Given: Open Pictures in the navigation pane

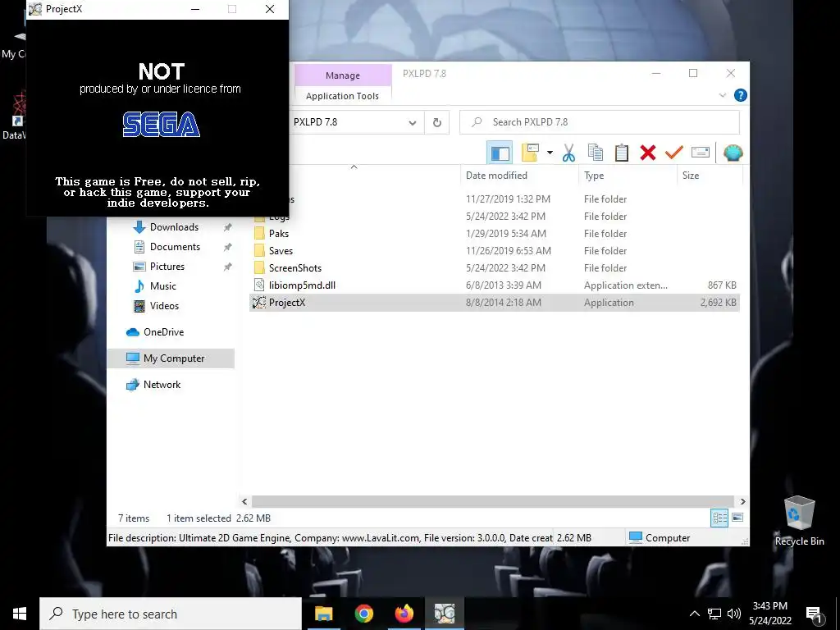Looking at the screenshot, I should pyautogui.click(x=167, y=267).
